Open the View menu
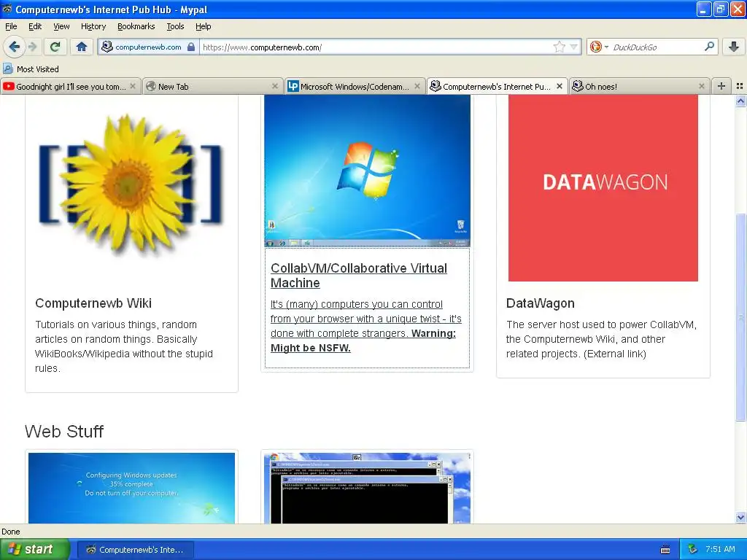The height and width of the screenshot is (560, 747). [61, 26]
